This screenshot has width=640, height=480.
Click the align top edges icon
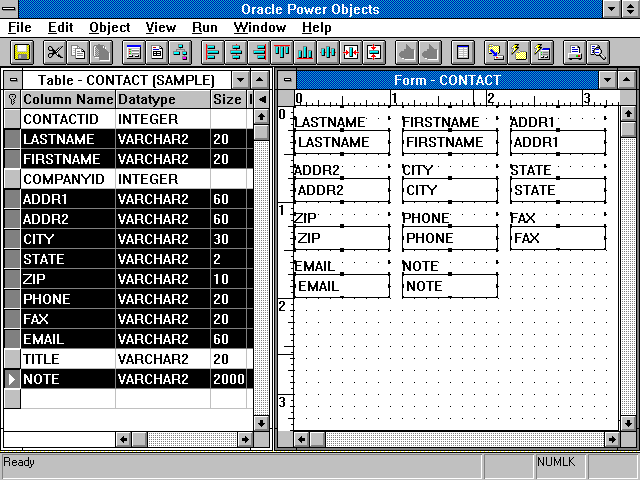(x=282, y=52)
